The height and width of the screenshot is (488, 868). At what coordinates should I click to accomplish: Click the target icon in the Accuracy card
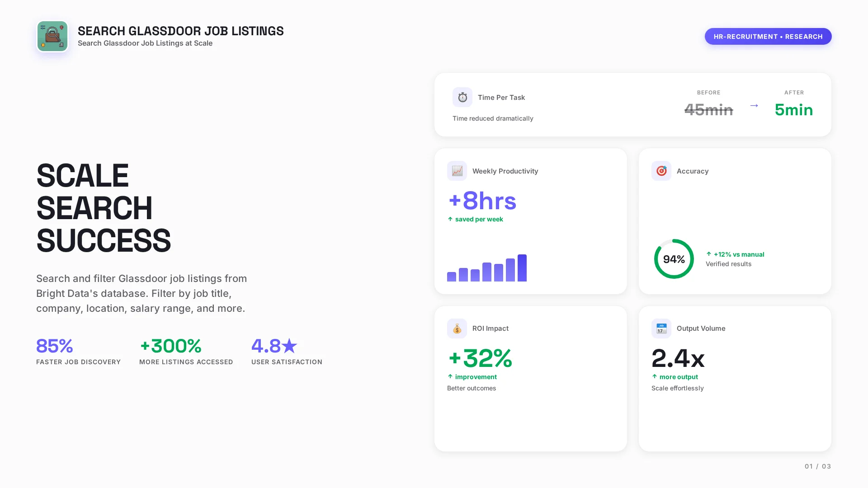point(661,171)
